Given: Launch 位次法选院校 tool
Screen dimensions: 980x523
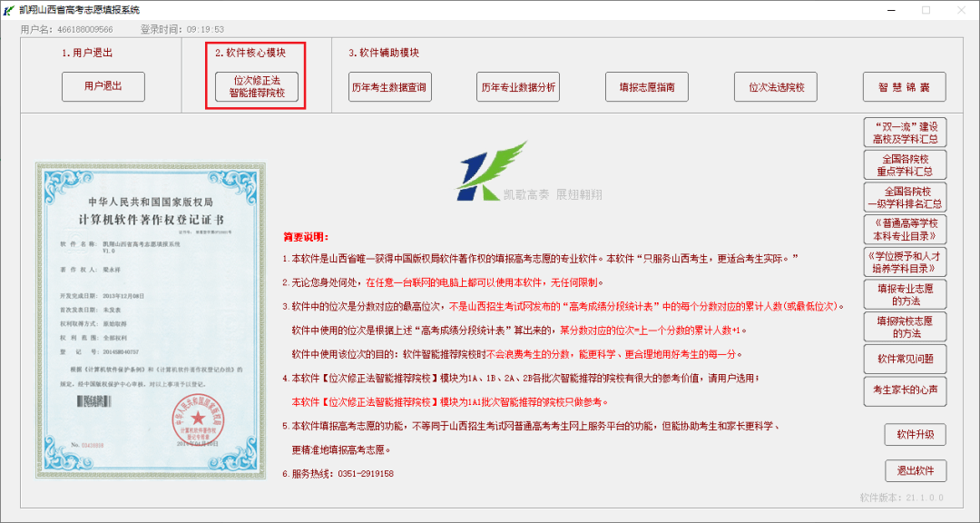Looking at the screenshot, I should point(776,87).
